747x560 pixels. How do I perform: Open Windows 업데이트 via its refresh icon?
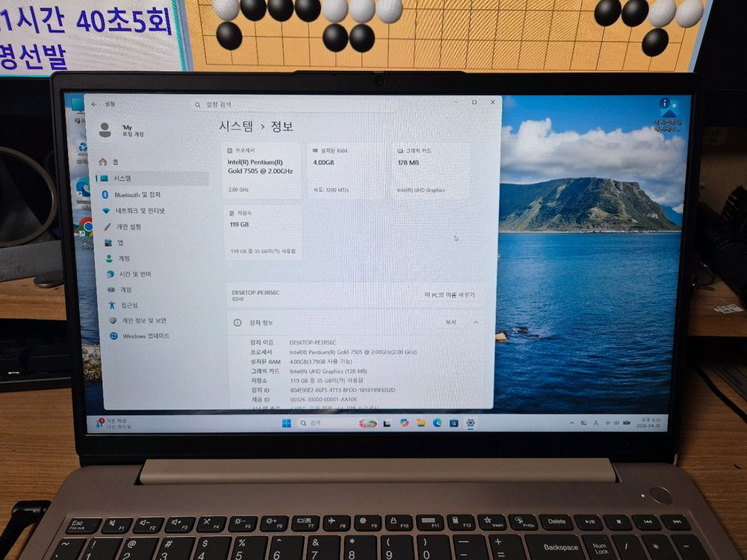pyautogui.click(x=114, y=335)
